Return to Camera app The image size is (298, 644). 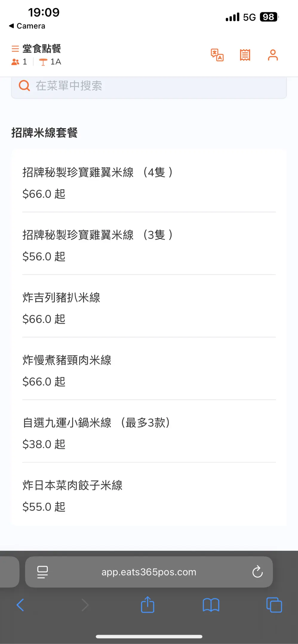click(x=27, y=26)
